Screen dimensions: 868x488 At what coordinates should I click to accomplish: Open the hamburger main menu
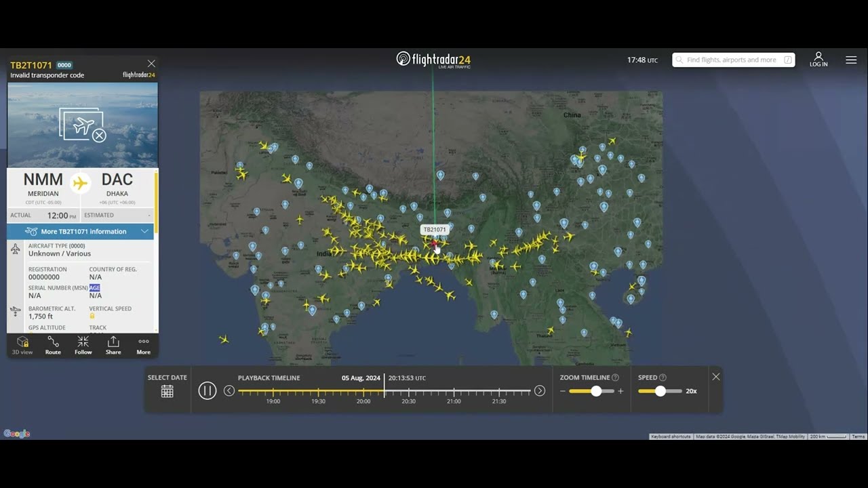coord(851,60)
